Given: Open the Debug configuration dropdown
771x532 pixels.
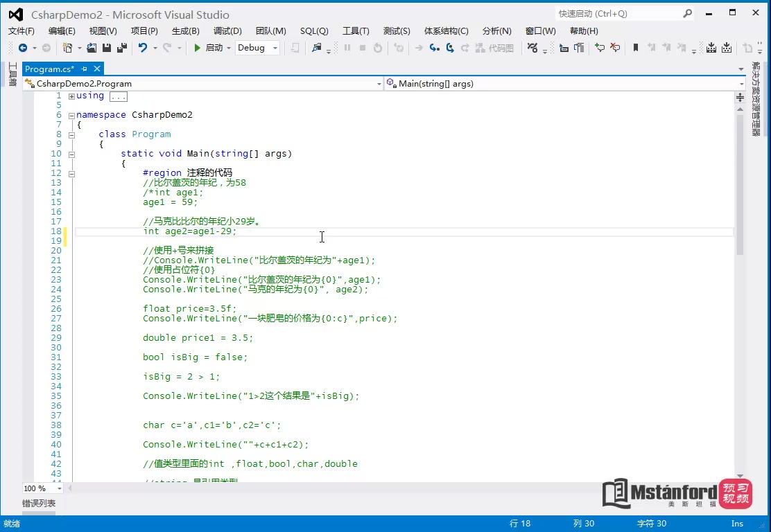Looking at the screenshot, I should tap(275, 48).
